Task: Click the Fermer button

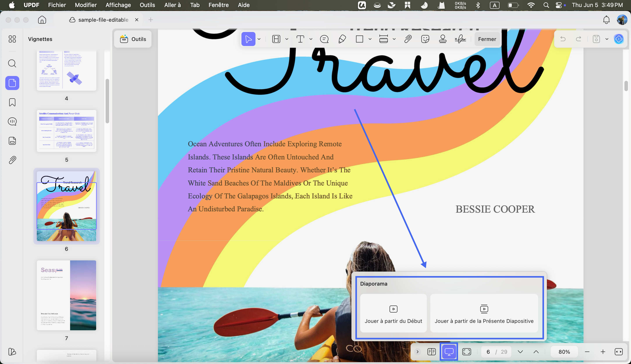Action: pos(487,39)
